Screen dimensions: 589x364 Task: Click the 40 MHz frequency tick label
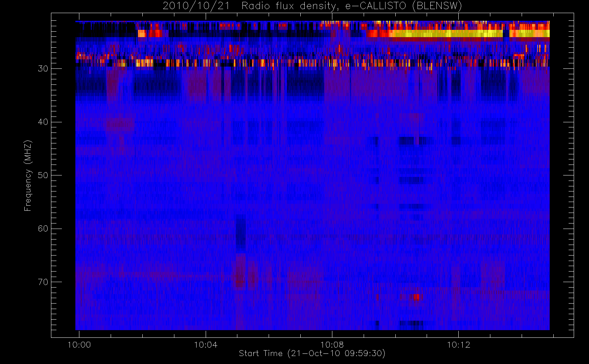coord(43,122)
